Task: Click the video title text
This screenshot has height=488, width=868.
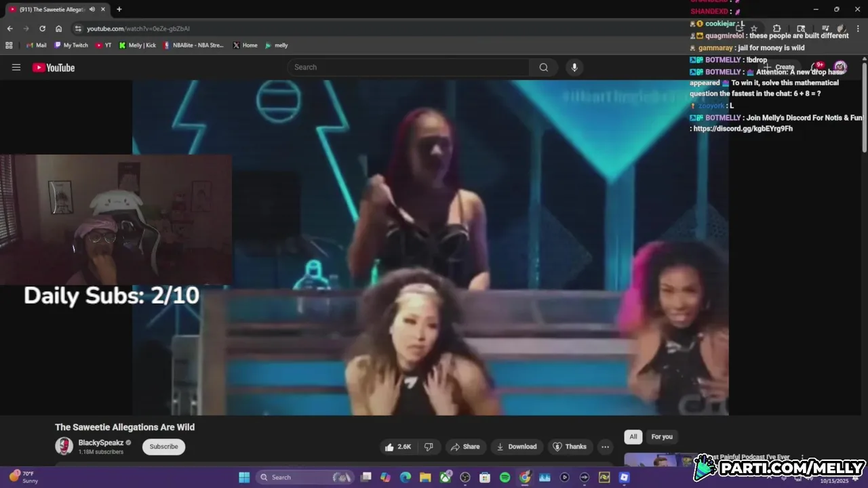Action: pyautogui.click(x=125, y=427)
